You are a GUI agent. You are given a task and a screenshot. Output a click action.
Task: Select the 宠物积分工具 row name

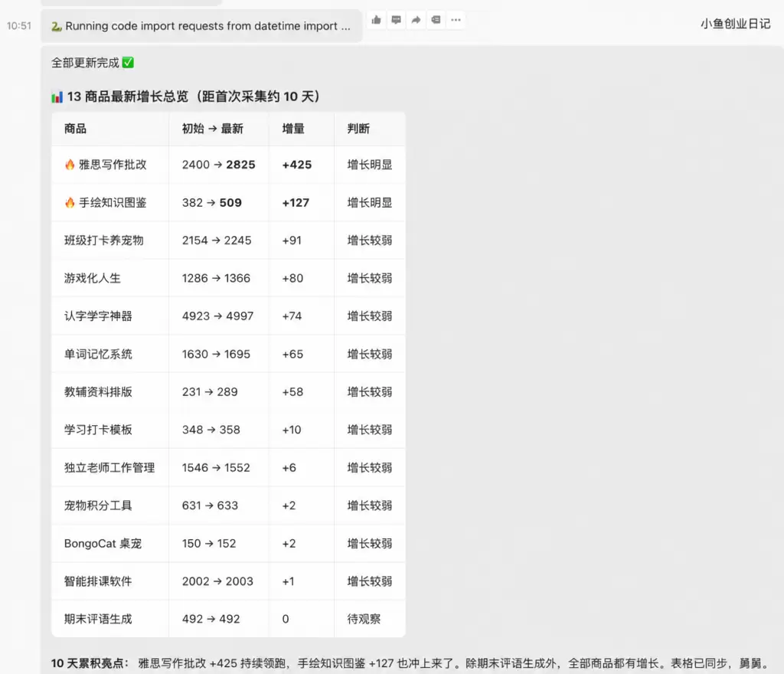[98, 505]
